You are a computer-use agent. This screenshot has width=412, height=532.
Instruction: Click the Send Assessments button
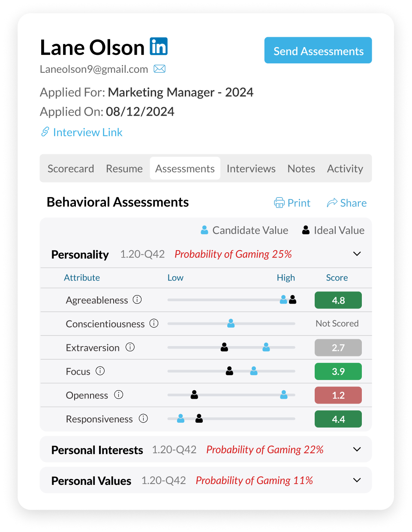pyautogui.click(x=318, y=50)
